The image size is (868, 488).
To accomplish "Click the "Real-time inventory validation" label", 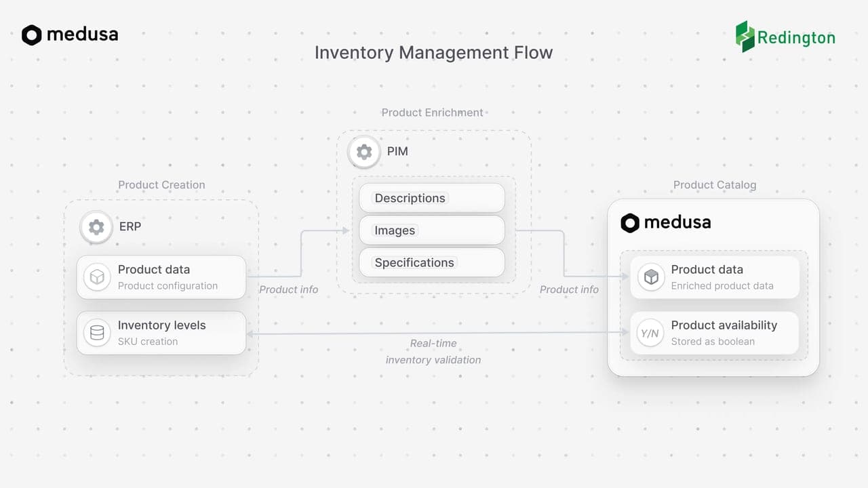I will (x=433, y=352).
